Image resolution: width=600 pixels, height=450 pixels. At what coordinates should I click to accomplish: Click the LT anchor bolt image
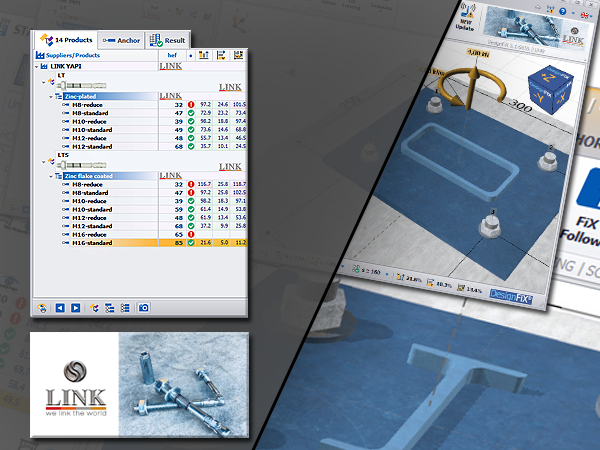[x=82, y=86]
